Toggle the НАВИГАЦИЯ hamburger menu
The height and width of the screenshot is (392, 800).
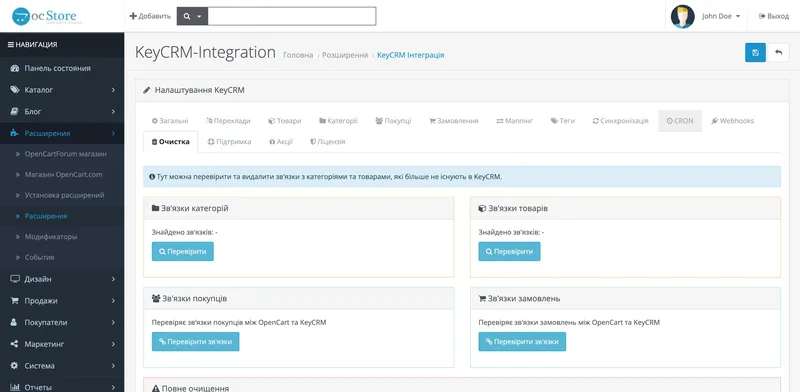point(32,45)
